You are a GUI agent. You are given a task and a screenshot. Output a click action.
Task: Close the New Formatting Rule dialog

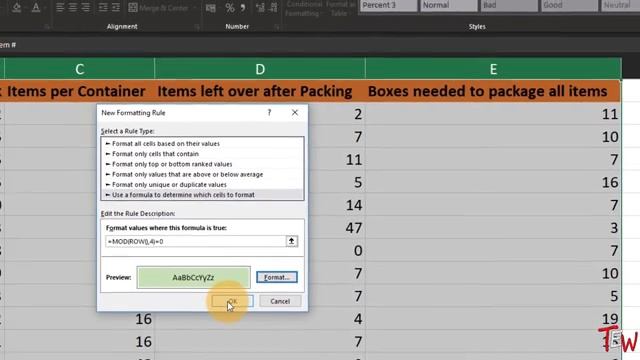pyautogui.click(x=295, y=113)
